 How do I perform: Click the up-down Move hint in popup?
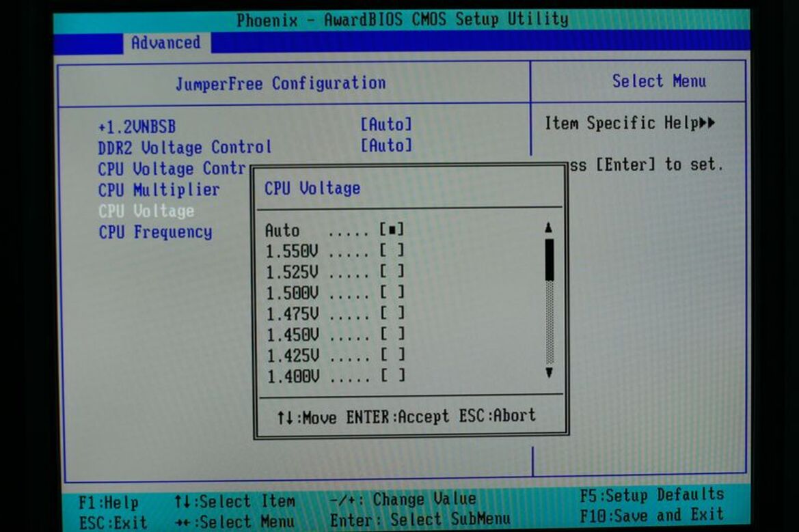307,418
